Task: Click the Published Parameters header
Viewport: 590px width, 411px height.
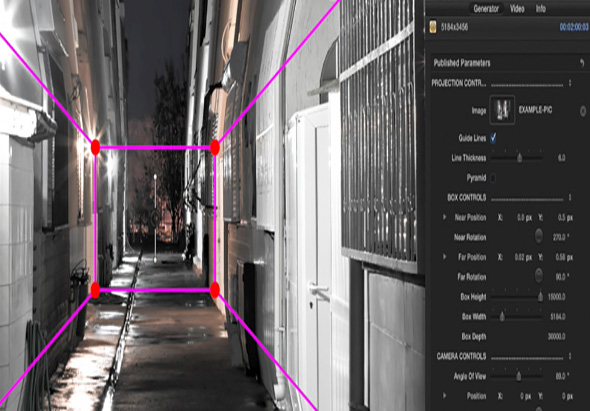Action: click(x=462, y=63)
